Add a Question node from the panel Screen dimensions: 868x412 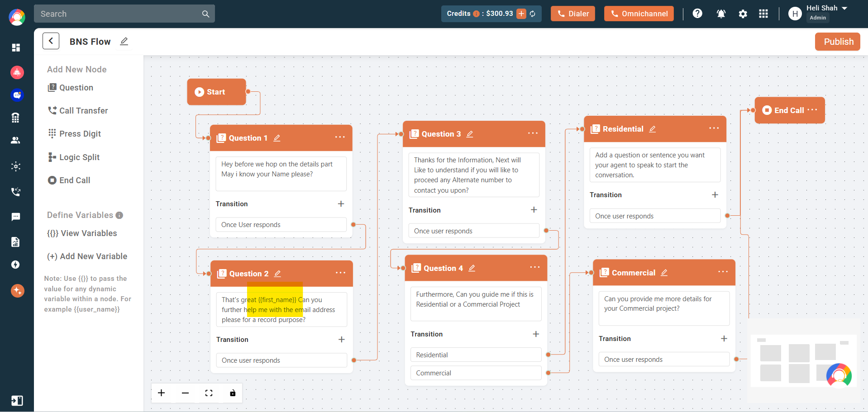pos(71,88)
